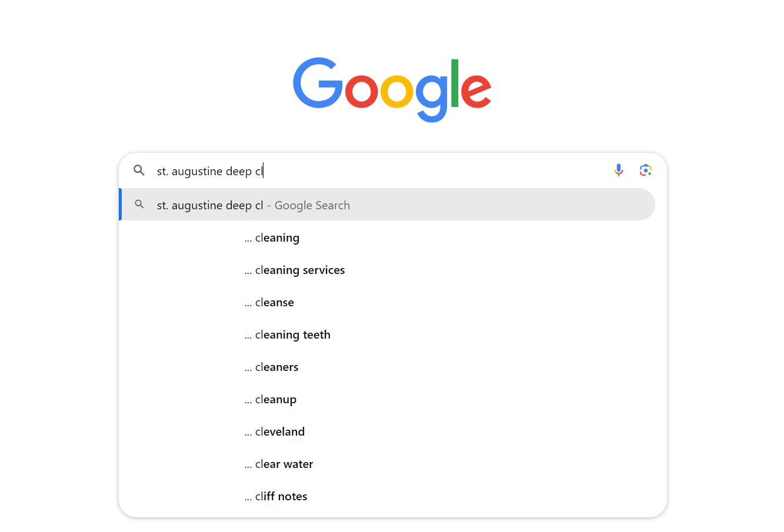The width and height of the screenshot is (784, 532).
Task: Select the '... cleaning services' suggestion
Action: (300, 270)
